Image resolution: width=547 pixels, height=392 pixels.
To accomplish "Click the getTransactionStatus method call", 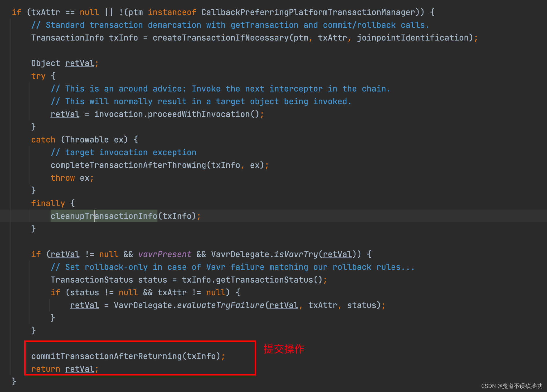I will point(264,280).
